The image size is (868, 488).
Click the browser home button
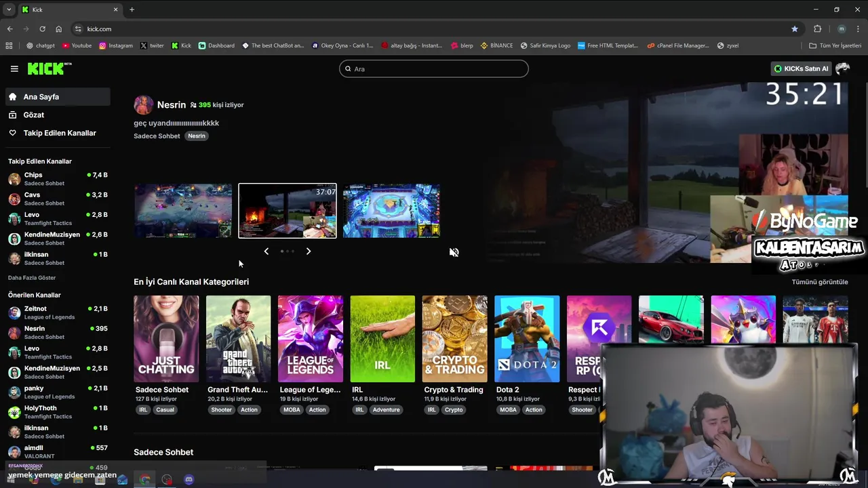click(x=59, y=29)
